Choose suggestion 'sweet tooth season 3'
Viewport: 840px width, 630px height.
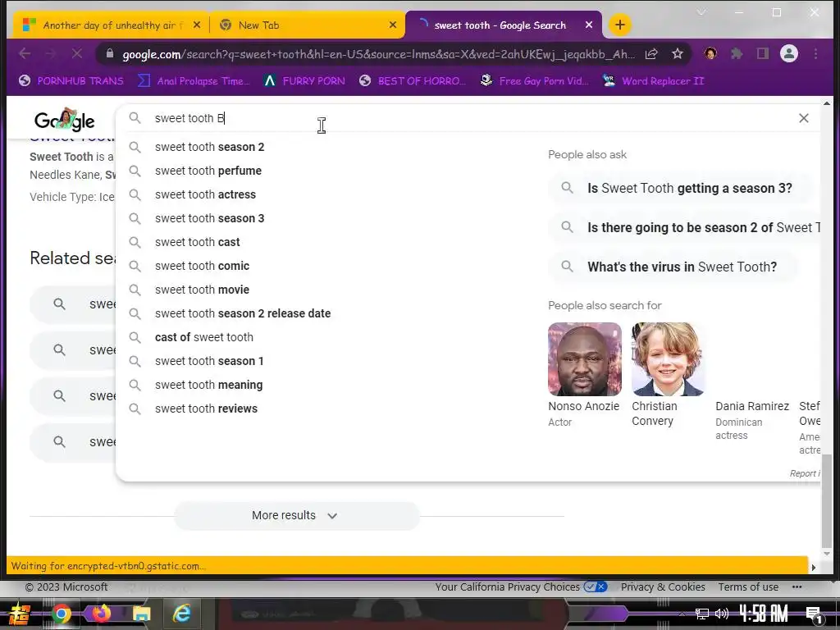209,218
